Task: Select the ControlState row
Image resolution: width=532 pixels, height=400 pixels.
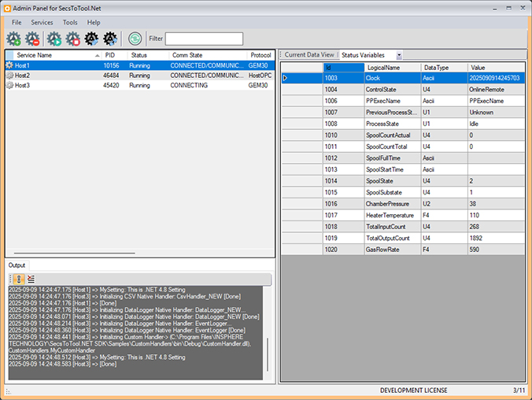Action: [x=403, y=90]
